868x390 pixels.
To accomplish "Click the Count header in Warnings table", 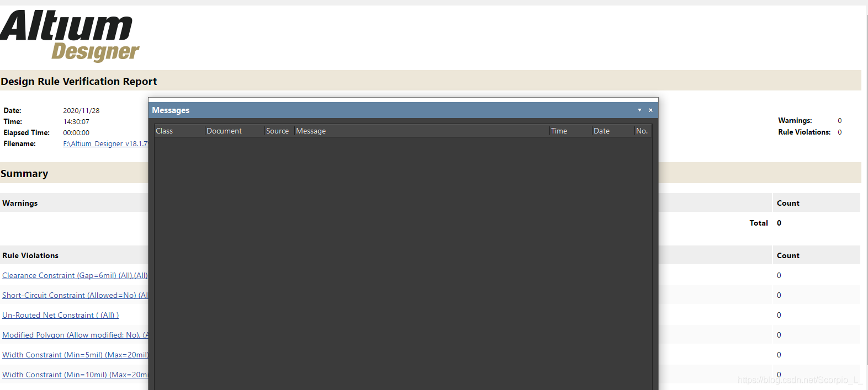I will click(x=788, y=203).
